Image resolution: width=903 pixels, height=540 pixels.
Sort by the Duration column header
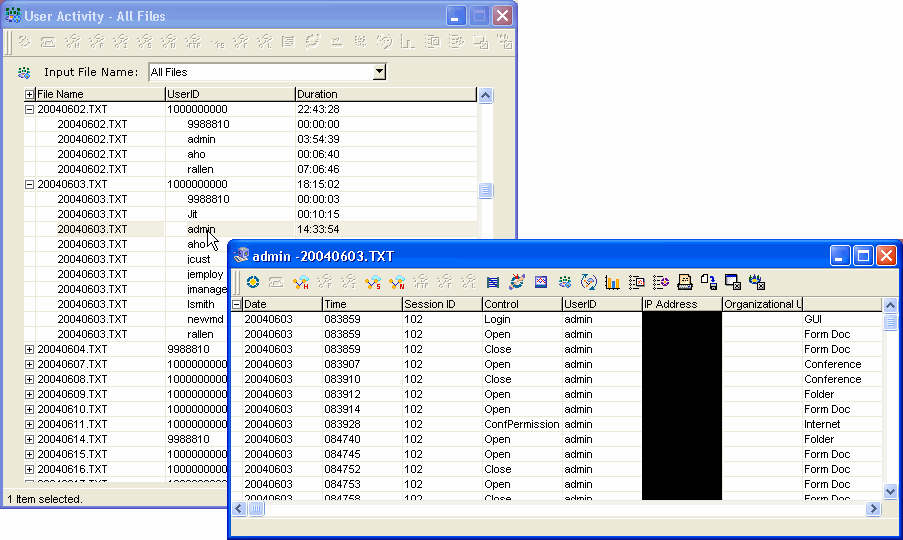coord(386,94)
